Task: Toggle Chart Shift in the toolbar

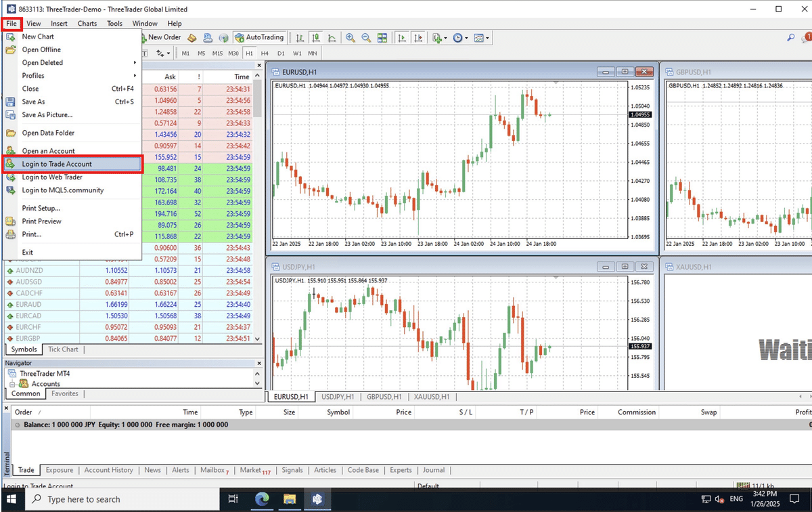Action: tap(418, 38)
